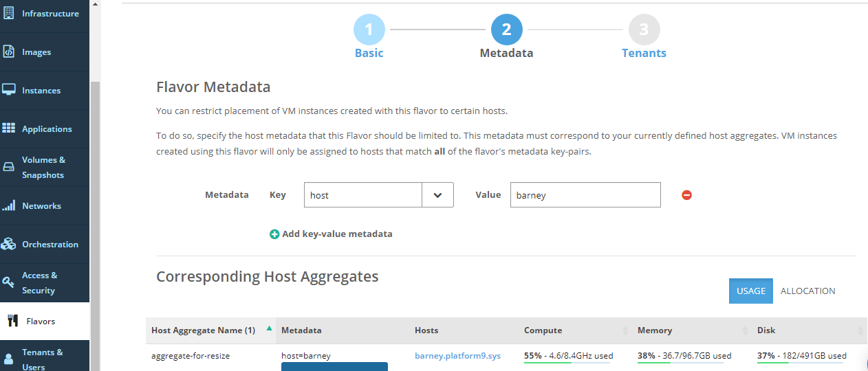Open Images via its code-file icon
Screen dimensions: 868x371
pos(9,52)
